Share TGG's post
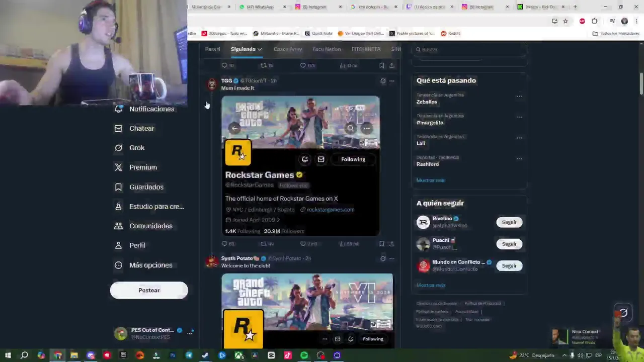This screenshot has width=644, height=362. point(392,244)
